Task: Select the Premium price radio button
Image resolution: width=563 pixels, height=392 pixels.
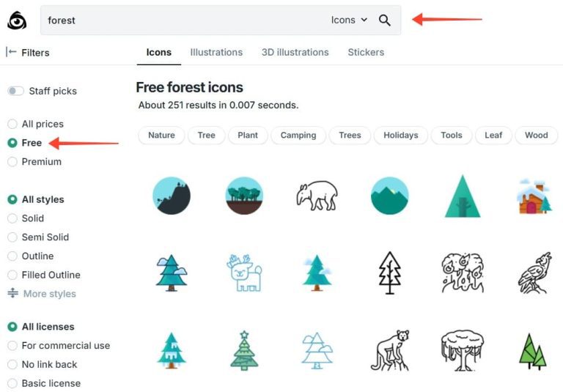Action: pos(12,162)
